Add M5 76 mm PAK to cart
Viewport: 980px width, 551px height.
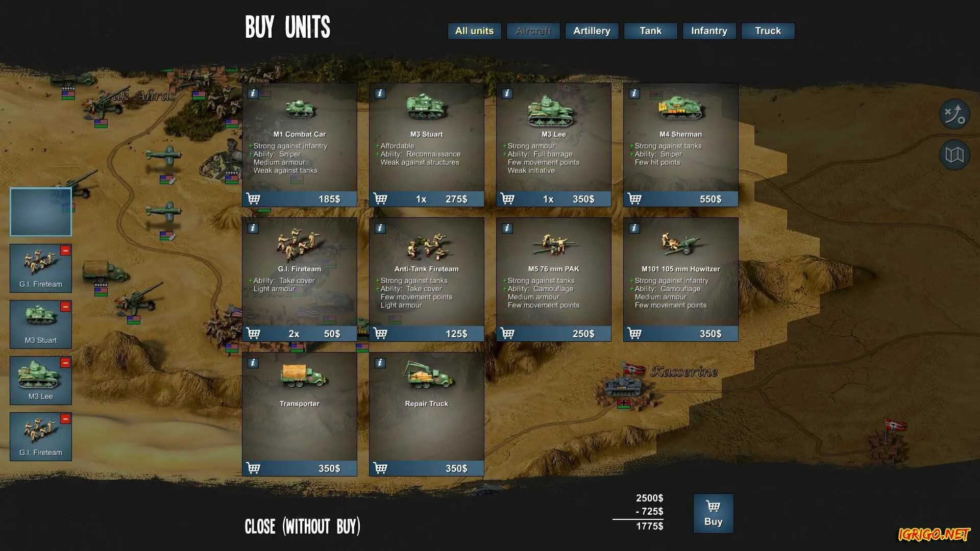tap(507, 333)
